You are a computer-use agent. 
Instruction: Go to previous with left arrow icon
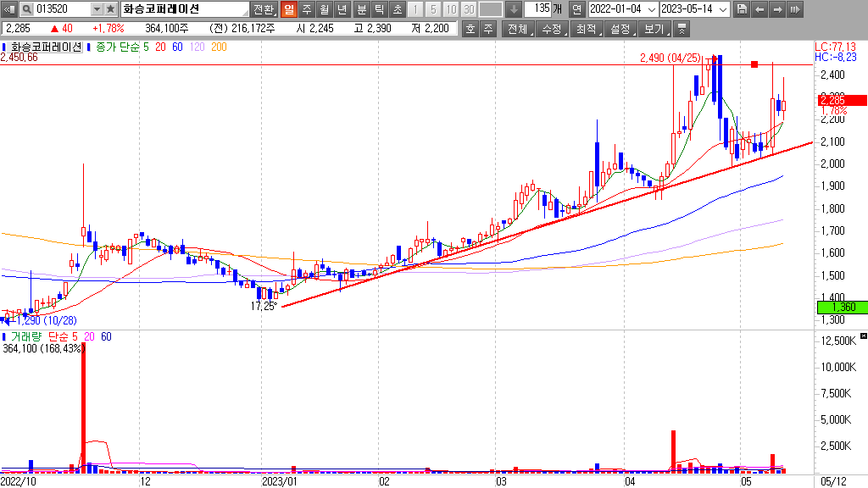[x=759, y=9]
